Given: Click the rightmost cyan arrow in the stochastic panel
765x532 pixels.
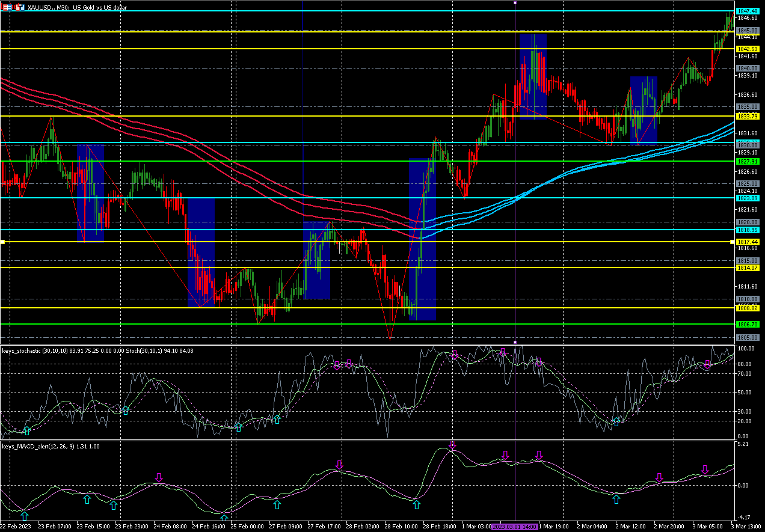Looking at the screenshot, I should tap(616, 421).
